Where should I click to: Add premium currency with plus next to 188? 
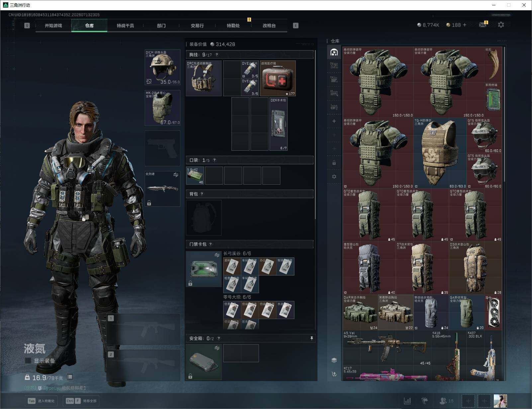click(465, 25)
